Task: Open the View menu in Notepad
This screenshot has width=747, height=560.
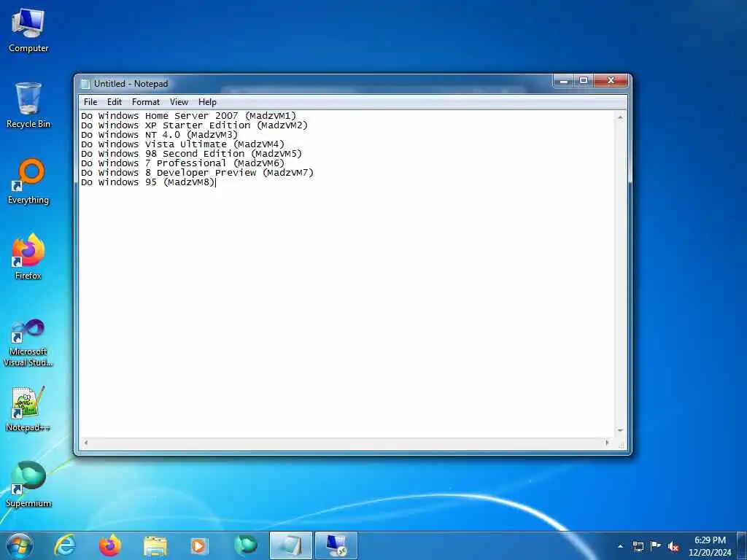Action: [179, 102]
